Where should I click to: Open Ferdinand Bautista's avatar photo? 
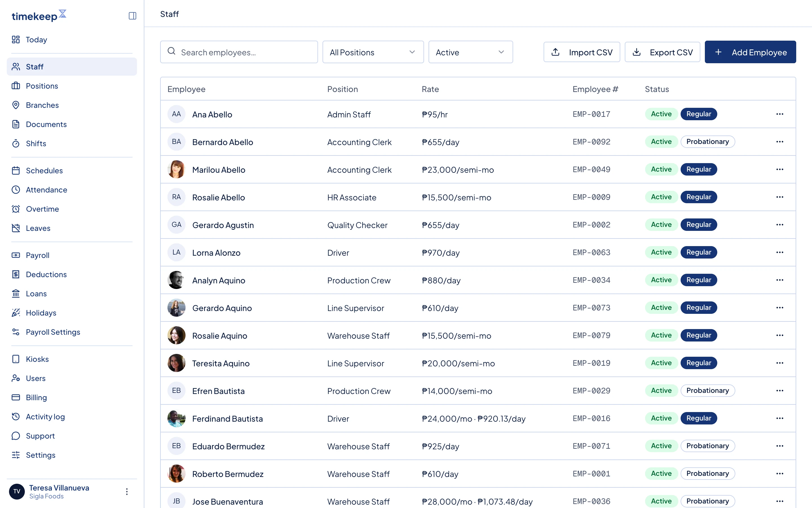(x=176, y=418)
